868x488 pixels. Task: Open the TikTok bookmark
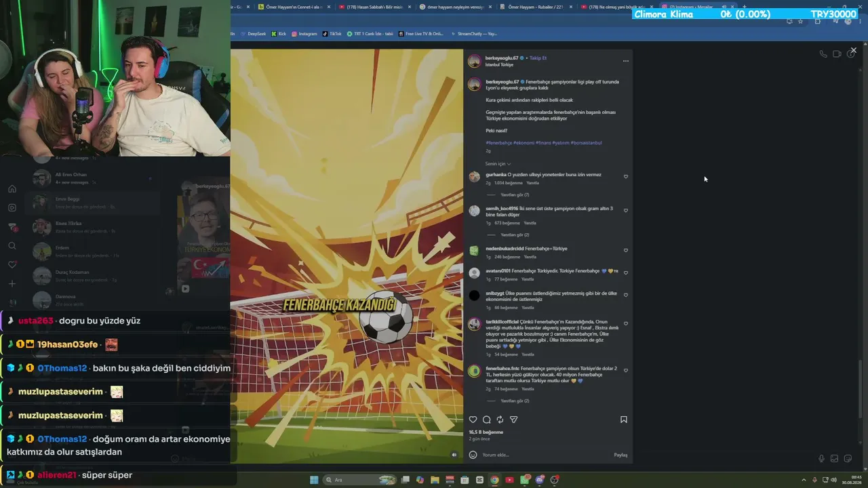point(332,34)
